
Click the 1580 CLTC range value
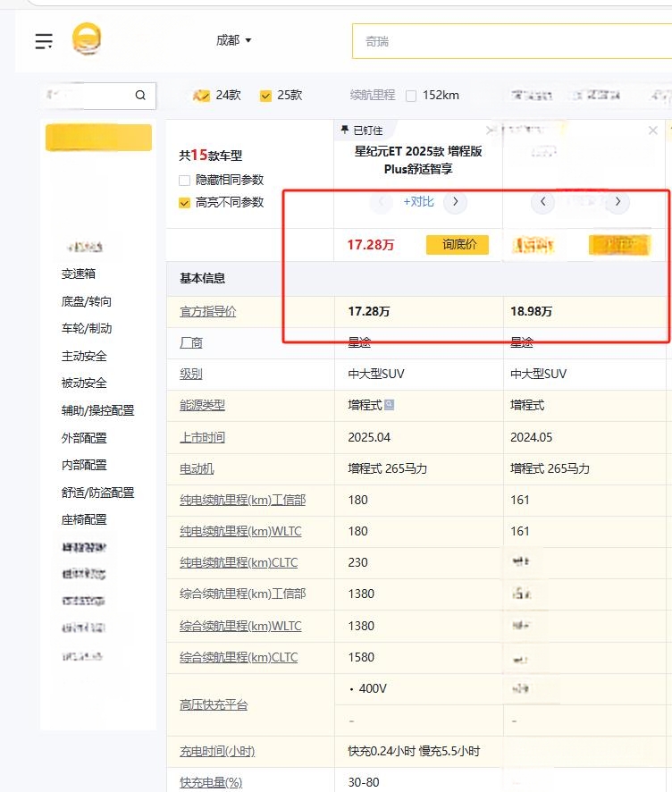coord(361,658)
